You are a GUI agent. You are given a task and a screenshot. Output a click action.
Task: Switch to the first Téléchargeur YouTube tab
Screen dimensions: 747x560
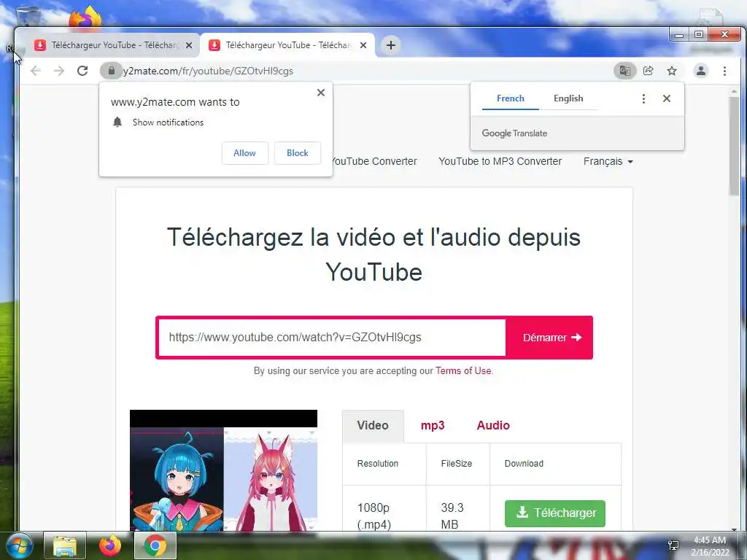pos(112,45)
